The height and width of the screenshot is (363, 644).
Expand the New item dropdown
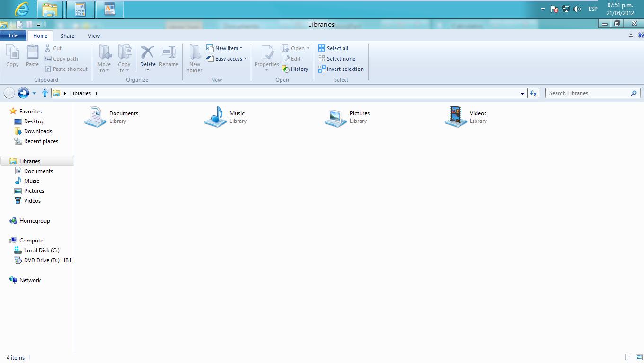(241, 48)
